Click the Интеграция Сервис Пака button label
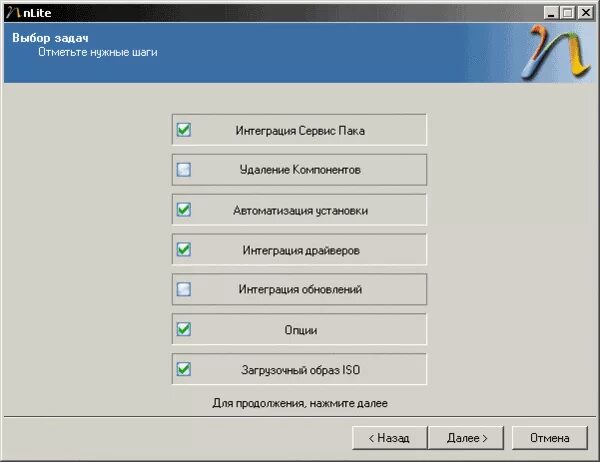The width and height of the screenshot is (600, 462). coord(300,131)
